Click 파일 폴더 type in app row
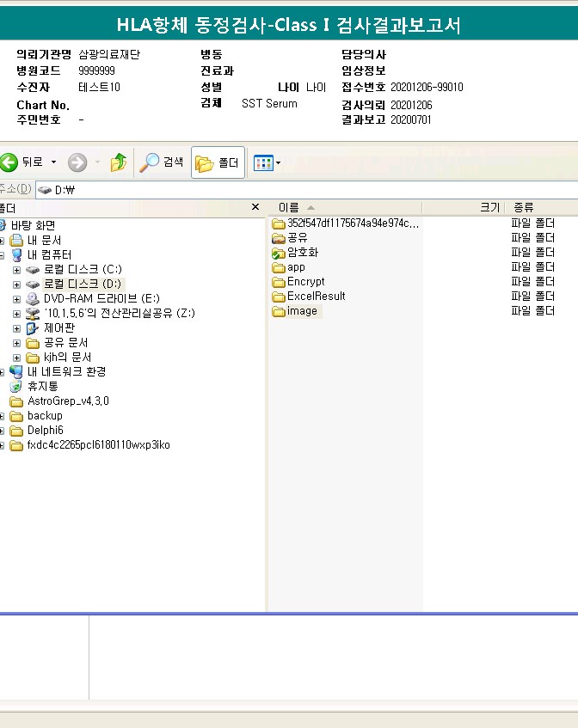 [533, 267]
